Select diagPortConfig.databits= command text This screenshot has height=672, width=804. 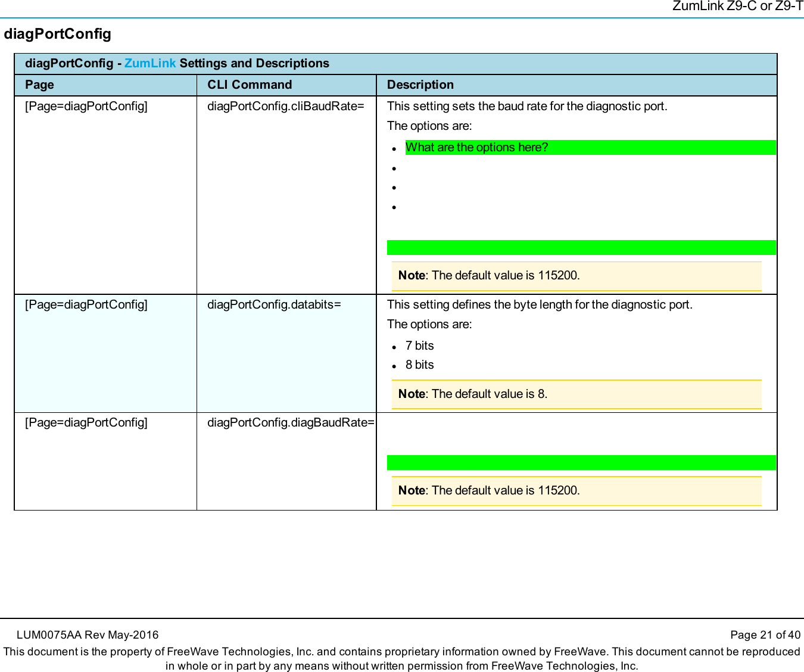(274, 304)
